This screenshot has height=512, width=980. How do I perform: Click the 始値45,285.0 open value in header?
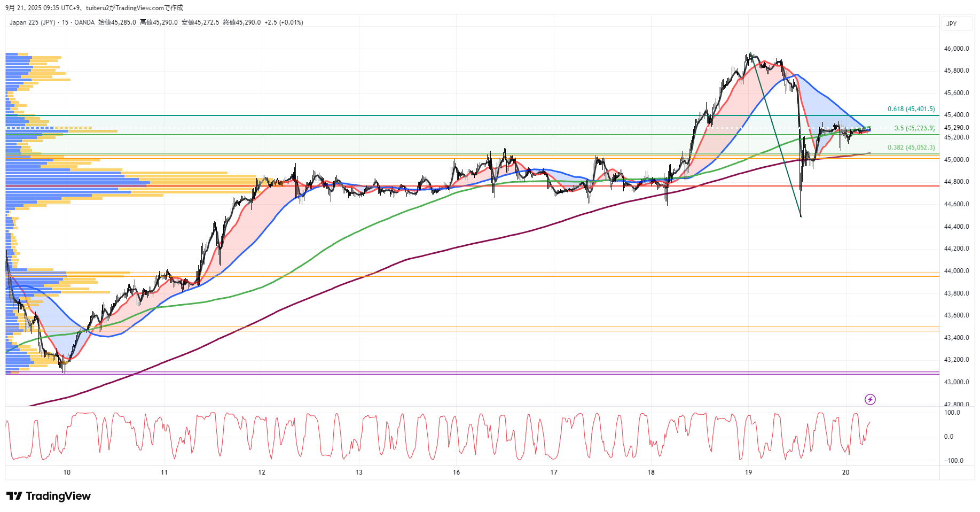point(117,22)
